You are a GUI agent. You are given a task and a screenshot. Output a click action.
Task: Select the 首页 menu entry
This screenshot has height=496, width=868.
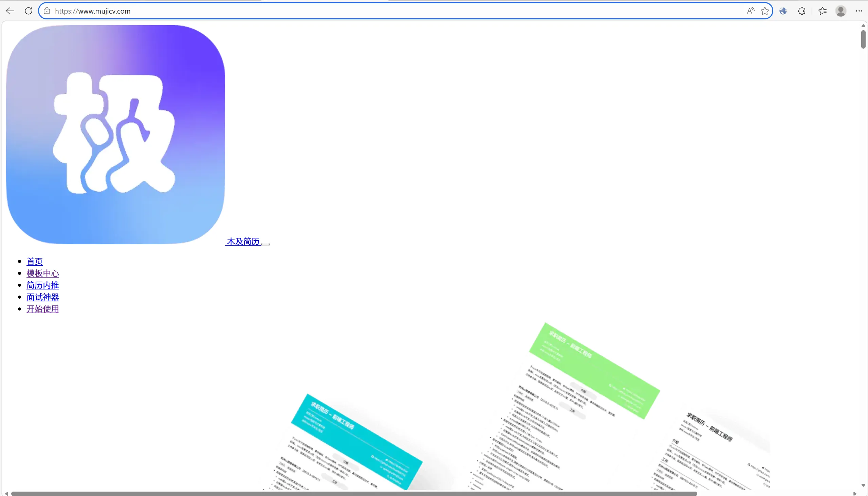[34, 261]
